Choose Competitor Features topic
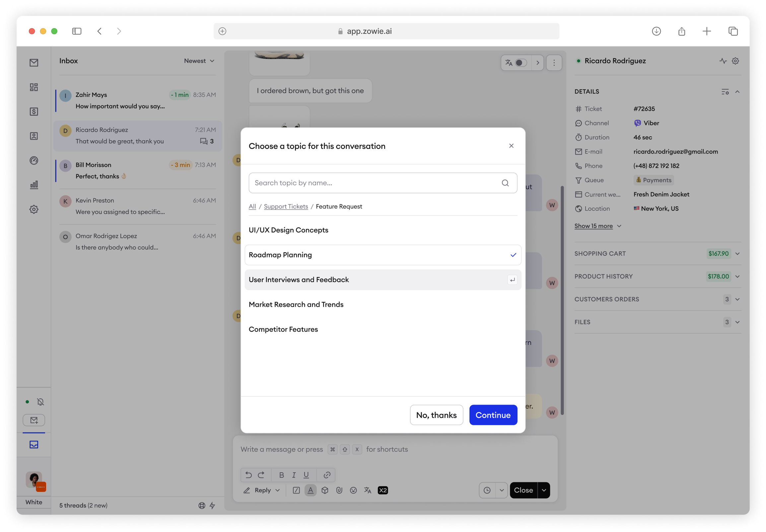Image resolution: width=766 pixels, height=532 pixels. pos(283,329)
